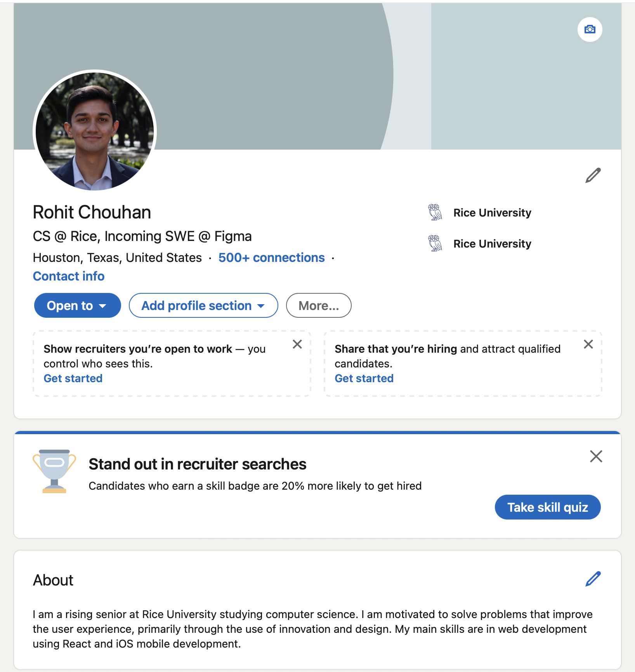Click the name Rohit Chouhan
635x672 pixels.
tap(92, 212)
